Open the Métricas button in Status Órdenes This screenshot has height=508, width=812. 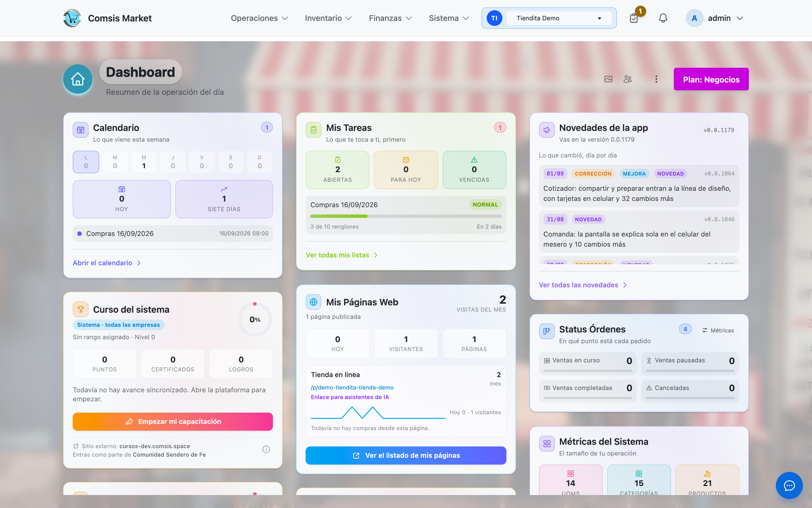pos(718,330)
